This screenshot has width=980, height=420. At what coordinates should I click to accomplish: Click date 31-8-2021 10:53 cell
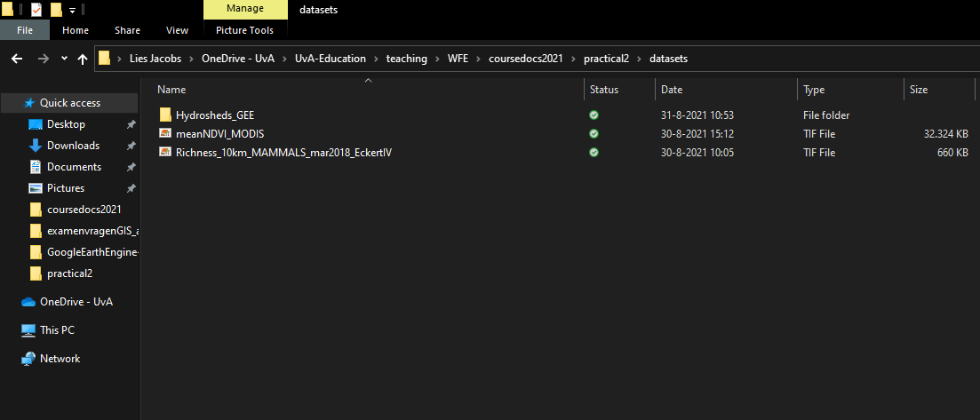click(697, 115)
